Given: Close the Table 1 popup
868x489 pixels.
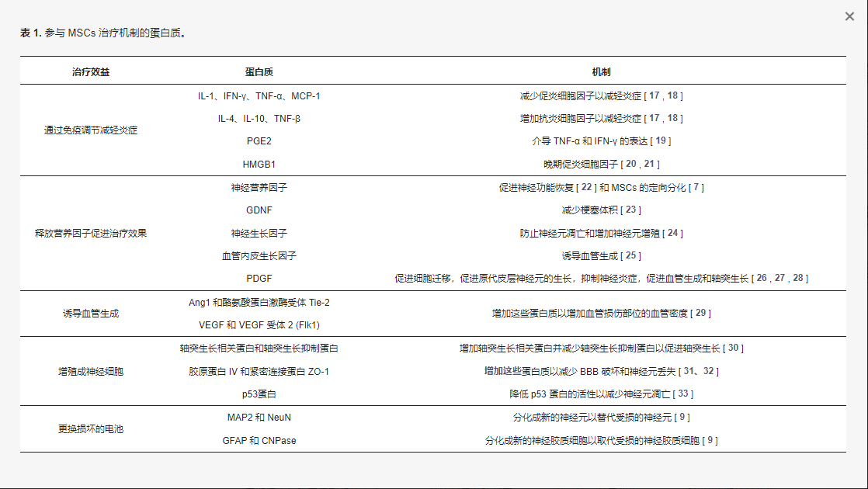Looking at the screenshot, I should pos(849,16).
